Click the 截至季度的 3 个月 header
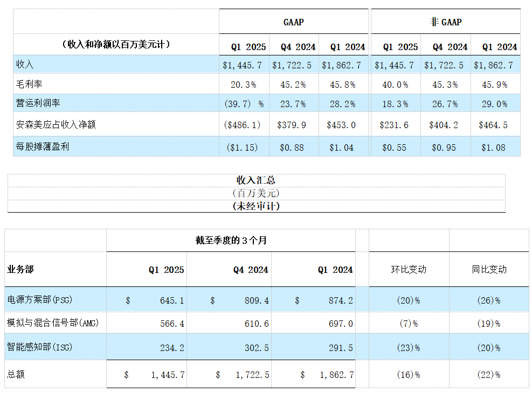The height and width of the screenshot is (393, 532). pyautogui.click(x=231, y=240)
